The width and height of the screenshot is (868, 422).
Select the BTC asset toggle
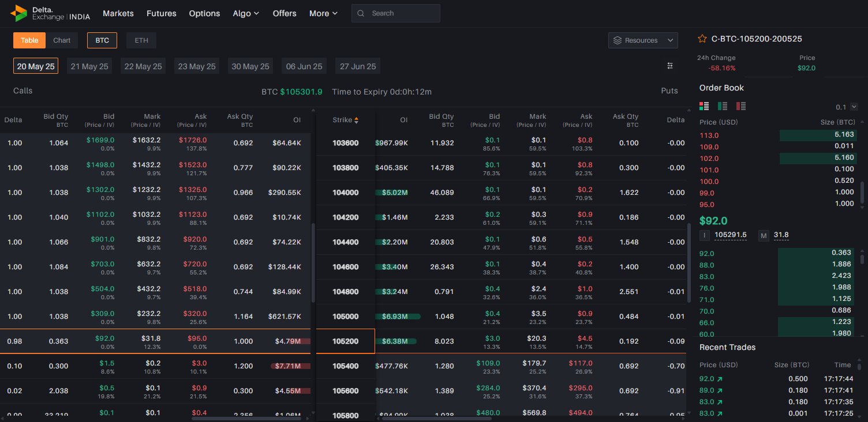[102, 40]
